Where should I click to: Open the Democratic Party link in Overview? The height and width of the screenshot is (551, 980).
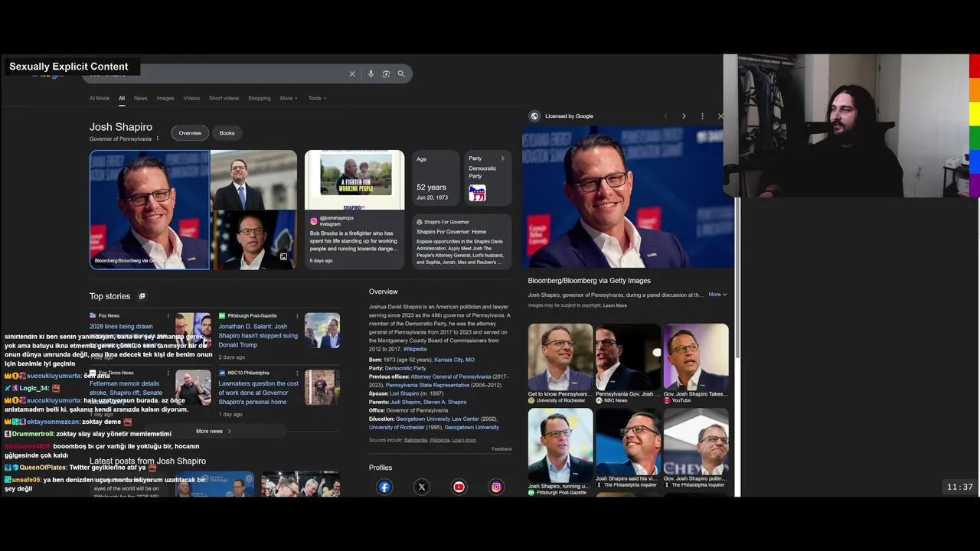[x=405, y=368]
